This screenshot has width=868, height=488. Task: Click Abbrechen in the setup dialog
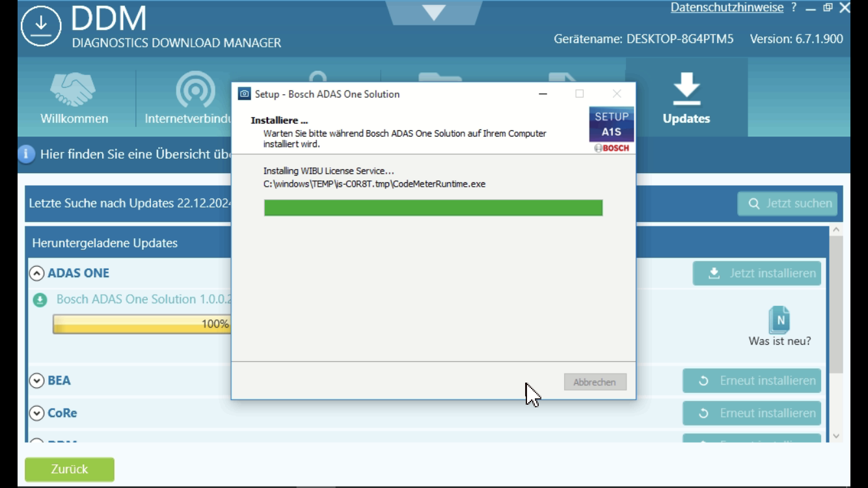595,382
